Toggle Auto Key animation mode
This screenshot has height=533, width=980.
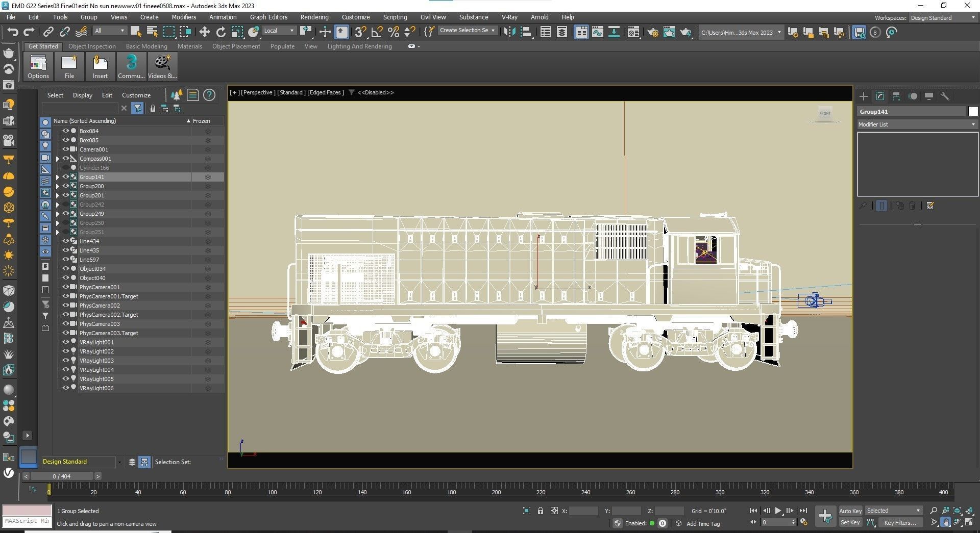tap(850, 511)
